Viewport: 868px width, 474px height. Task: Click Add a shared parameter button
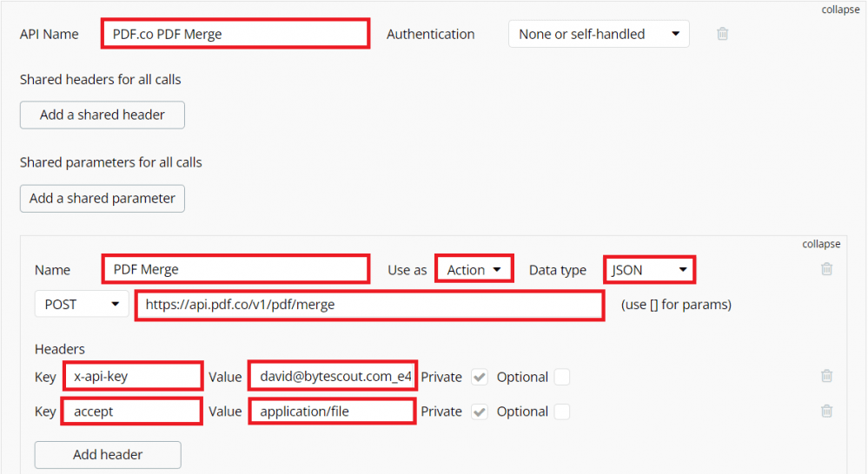[103, 198]
